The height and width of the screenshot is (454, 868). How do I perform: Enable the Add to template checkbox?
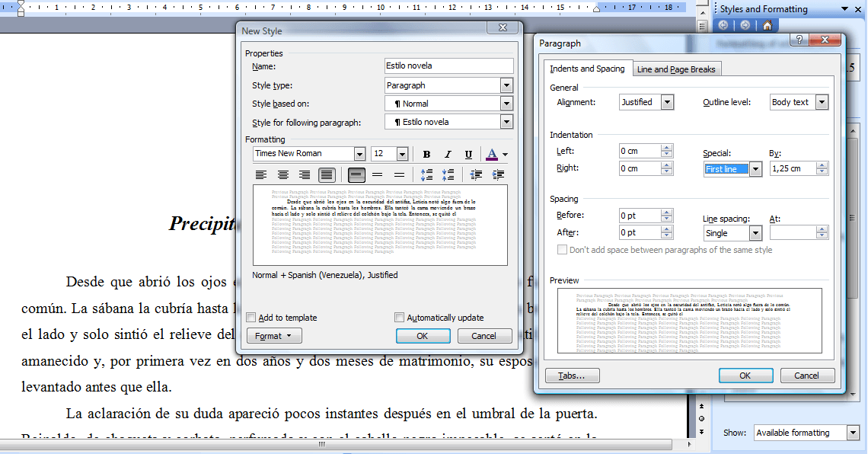click(251, 317)
